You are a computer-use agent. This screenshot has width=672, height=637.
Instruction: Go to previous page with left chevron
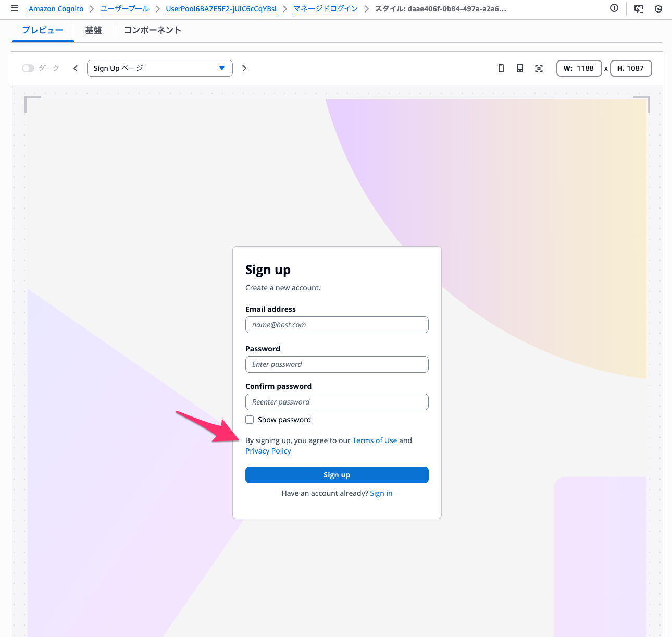(x=76, y=68)
